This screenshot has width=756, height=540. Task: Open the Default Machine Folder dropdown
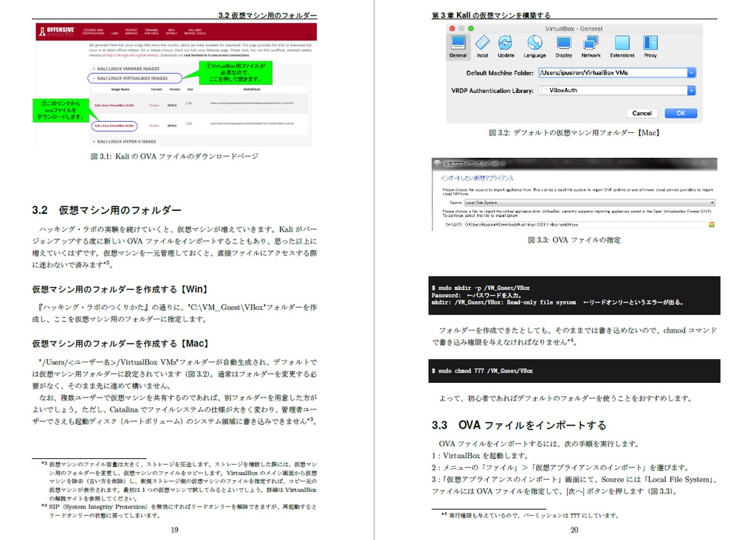tap(691, 73)
